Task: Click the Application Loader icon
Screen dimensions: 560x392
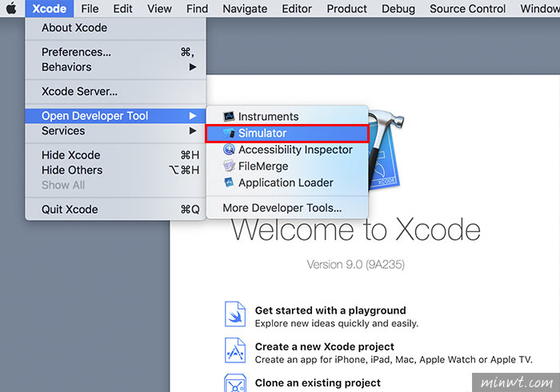Action: (x=229, y=182)
